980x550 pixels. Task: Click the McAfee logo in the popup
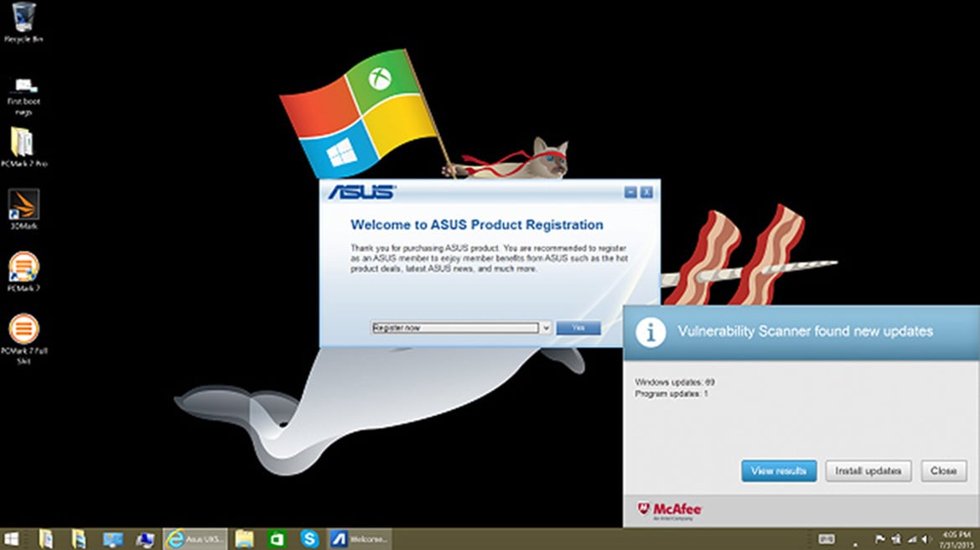[669, 511]
